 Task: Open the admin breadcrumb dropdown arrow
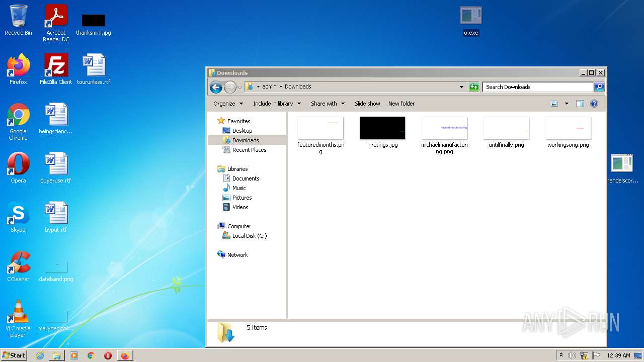[281, 86]
